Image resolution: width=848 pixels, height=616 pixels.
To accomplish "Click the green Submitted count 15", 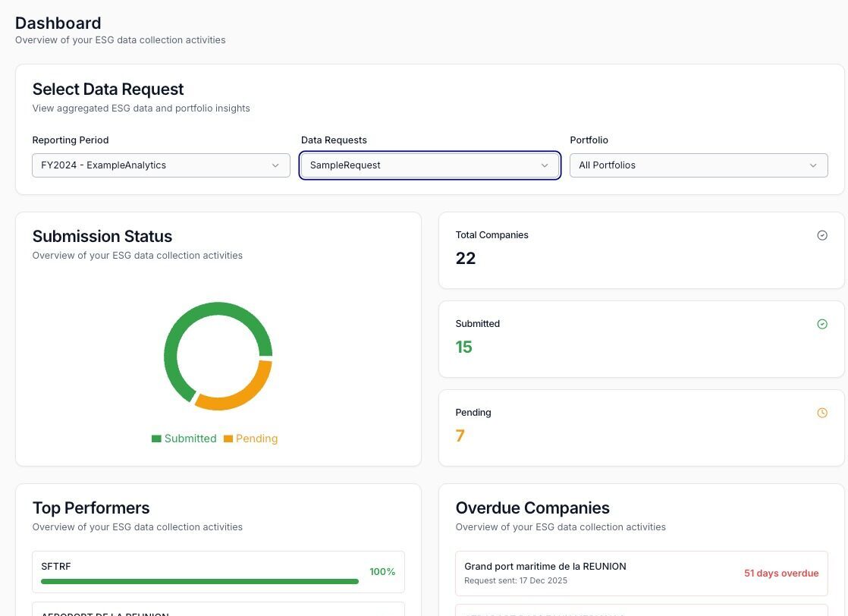I will tap(463, 347).
